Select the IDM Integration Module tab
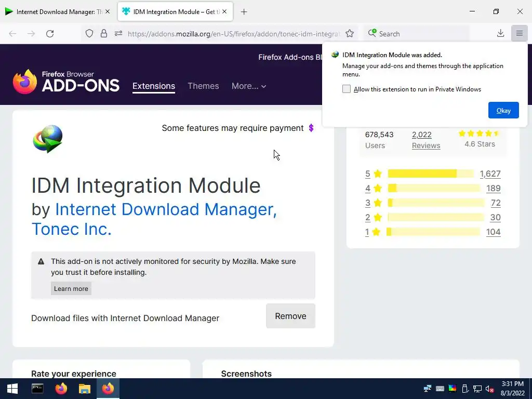 [175, 11]
